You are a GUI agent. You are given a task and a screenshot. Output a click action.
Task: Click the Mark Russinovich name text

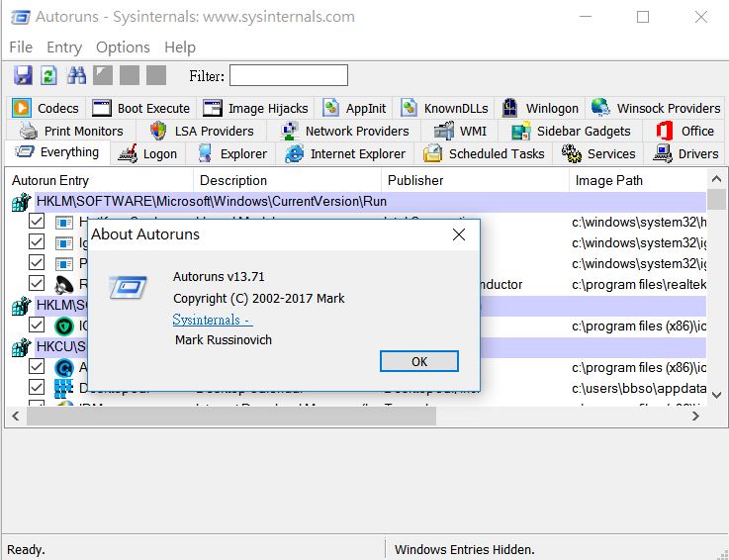pos(224,340)
